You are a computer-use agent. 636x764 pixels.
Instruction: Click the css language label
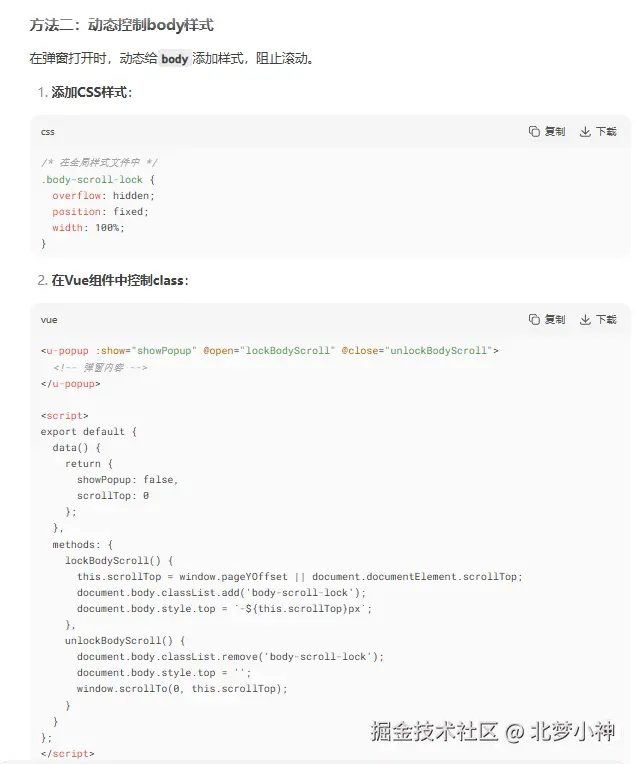47,132
